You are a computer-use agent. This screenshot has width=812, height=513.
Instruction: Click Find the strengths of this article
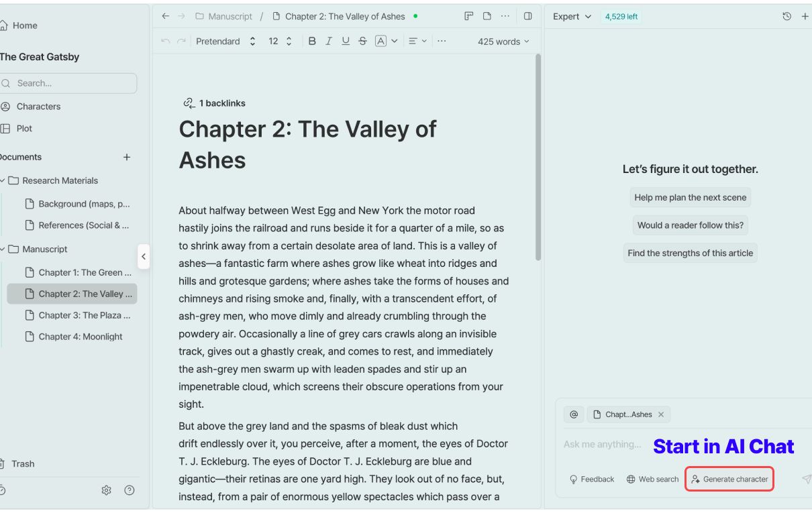point(691,253)
